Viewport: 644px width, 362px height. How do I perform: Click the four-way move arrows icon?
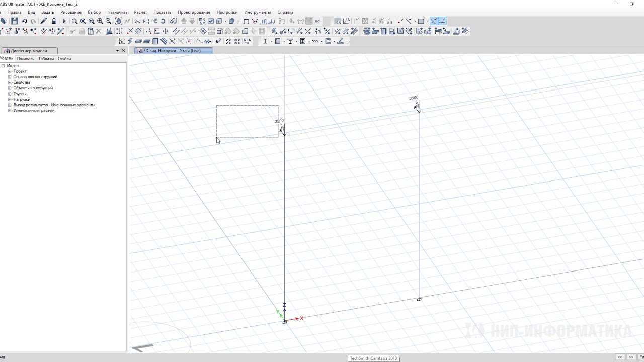coord(165,31)
